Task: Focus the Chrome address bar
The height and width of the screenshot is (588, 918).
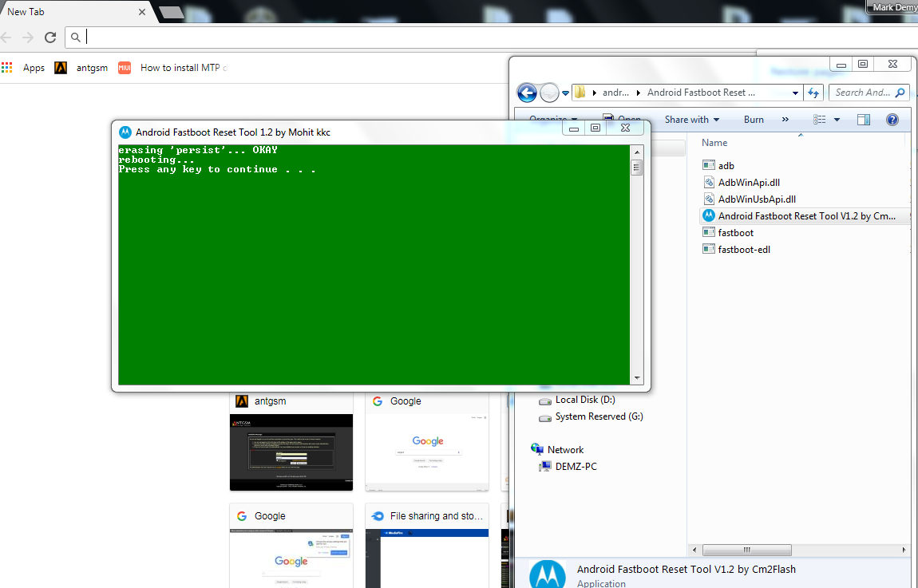Action: click(492, 37)
